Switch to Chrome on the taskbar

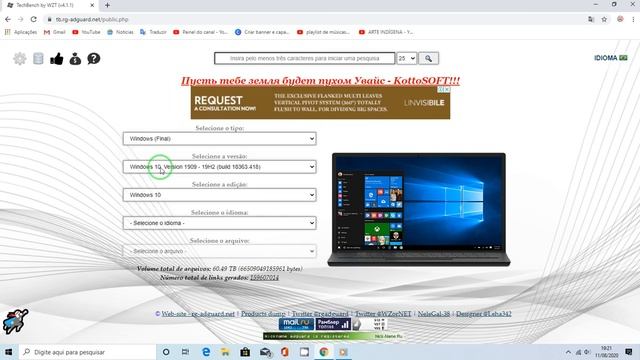pyautogui.click(x=324, y=352)
